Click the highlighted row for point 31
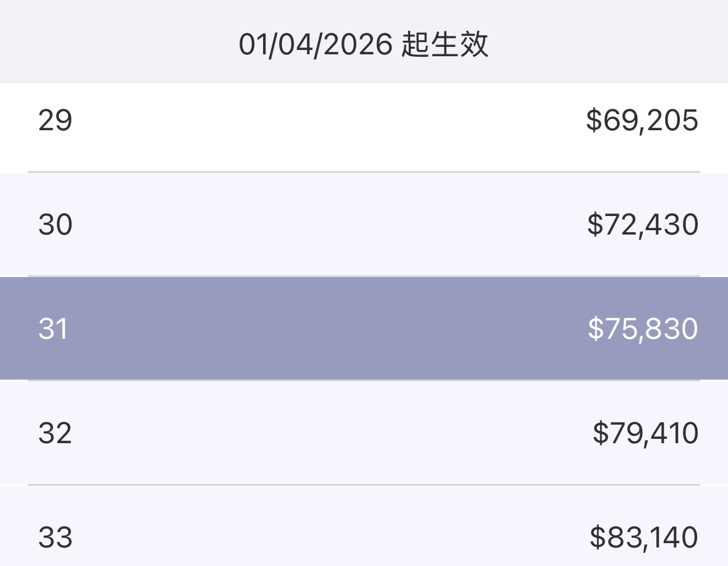 [x=364, y=328]
